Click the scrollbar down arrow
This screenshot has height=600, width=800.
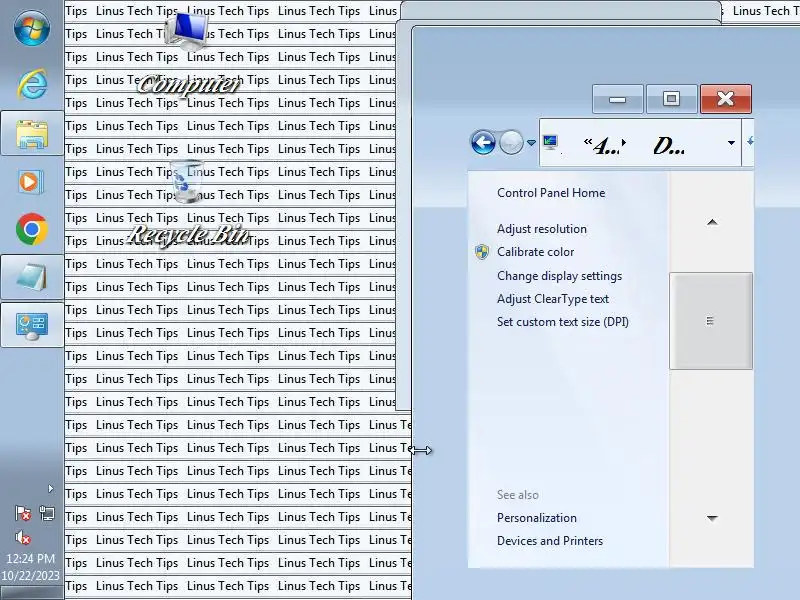click(x=712, y=518)
